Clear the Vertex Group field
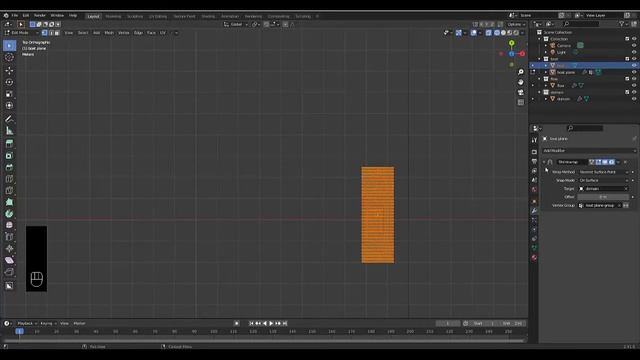Viewport: 640px width, 360px height. 619,205
